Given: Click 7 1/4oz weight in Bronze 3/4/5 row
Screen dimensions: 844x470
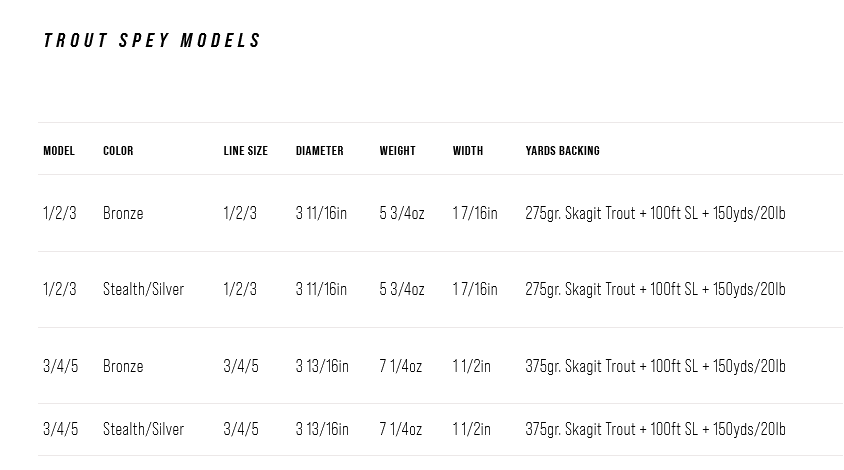Looking at the screenshot, I should (400, 366).
